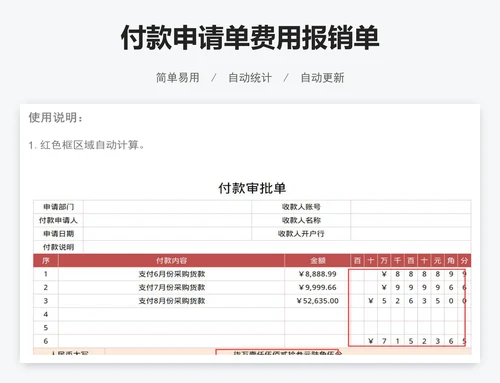Select the 收款人开户行 label cell
500x383 pixels.
click(301, 234)
